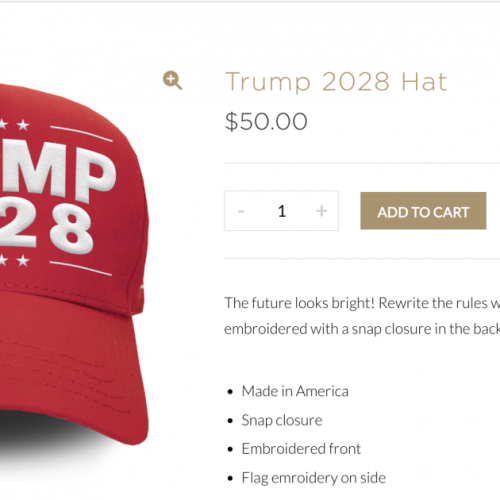The width and height of the screenshot is (500, 500).
Task: Increase quantity with the plus button
Action: click(322, 211)
